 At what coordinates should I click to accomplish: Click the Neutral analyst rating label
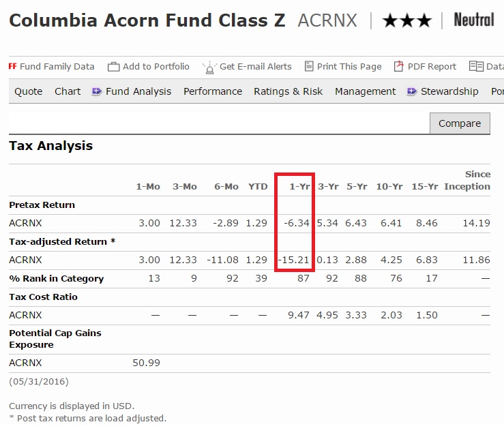click(x=474, y=20)
